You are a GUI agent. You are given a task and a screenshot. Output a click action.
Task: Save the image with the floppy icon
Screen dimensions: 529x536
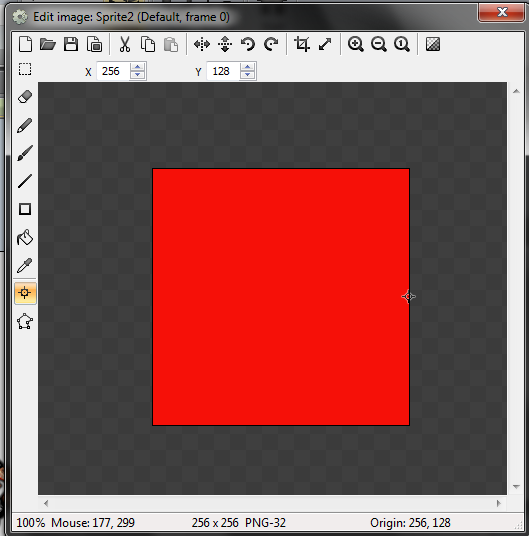71,44
